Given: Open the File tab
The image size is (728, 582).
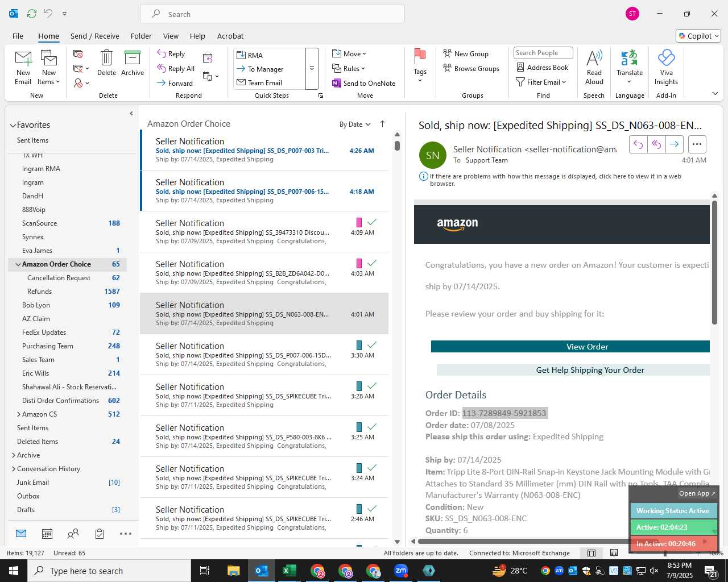Looking at the screenshot, I should [18, 36].
